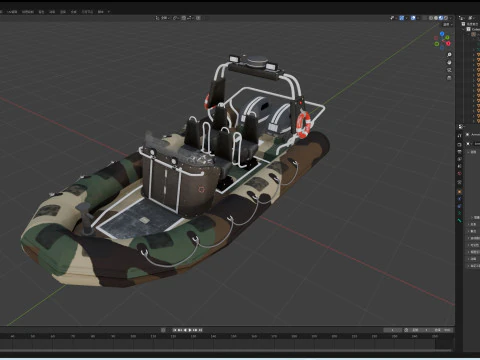Open the Render properties tab
Screen dimensions: 480x360
[x=460, y=144]
